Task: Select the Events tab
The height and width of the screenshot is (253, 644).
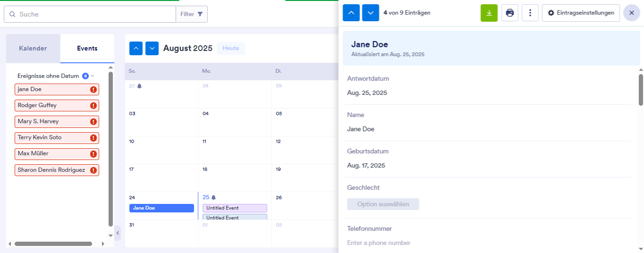Action: (87, 48)
